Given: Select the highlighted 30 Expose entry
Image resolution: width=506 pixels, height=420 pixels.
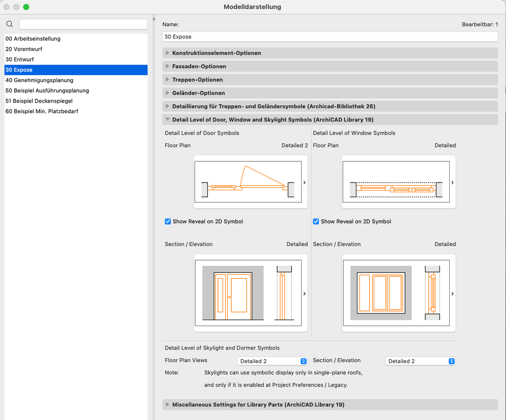Looking at the screenshot, I should [76, 69].
